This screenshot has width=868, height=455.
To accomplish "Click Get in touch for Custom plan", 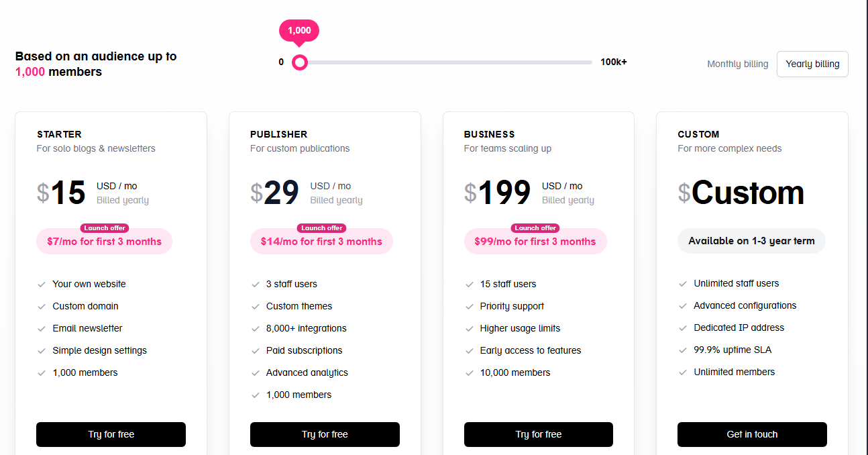I will [x=751, y=434].
